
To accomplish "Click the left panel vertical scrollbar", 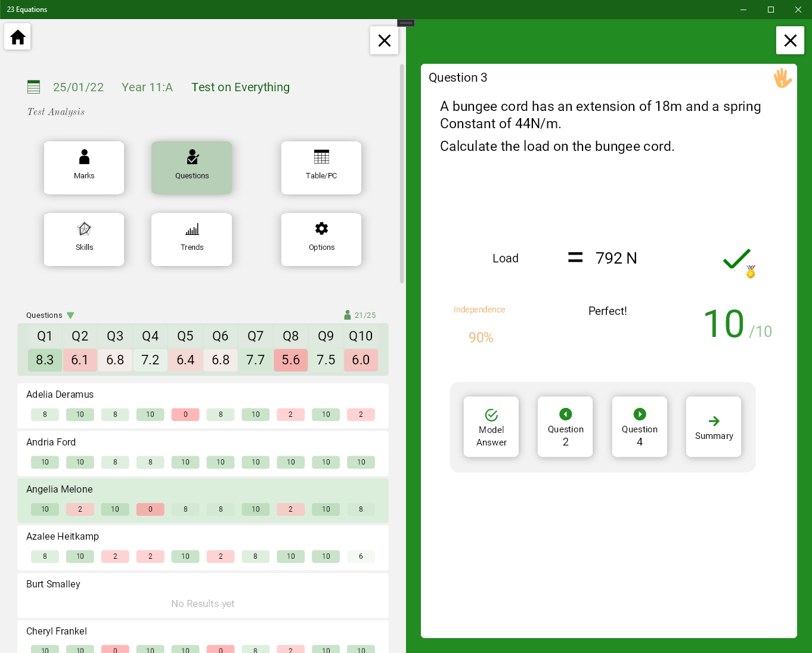I will click(402, 173).
